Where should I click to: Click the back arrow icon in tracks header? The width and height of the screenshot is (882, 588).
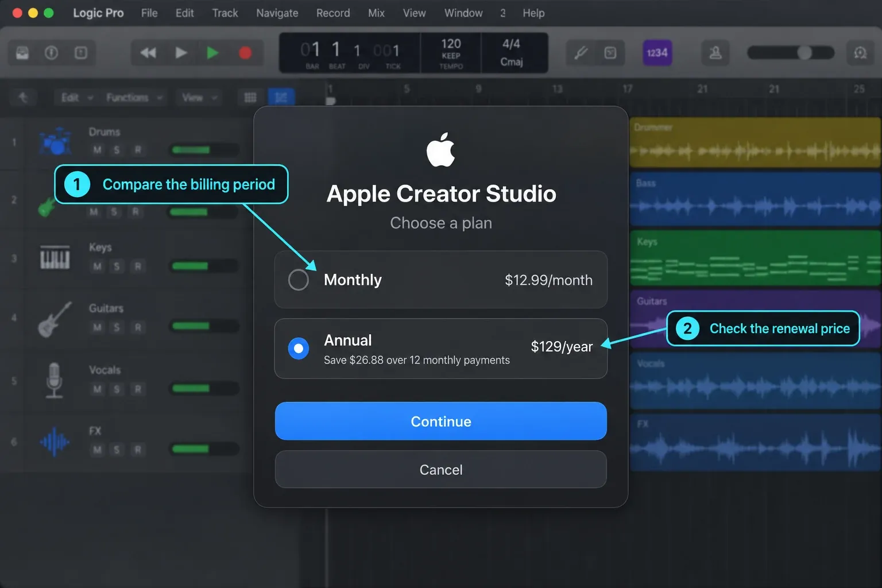pos(23,98)
